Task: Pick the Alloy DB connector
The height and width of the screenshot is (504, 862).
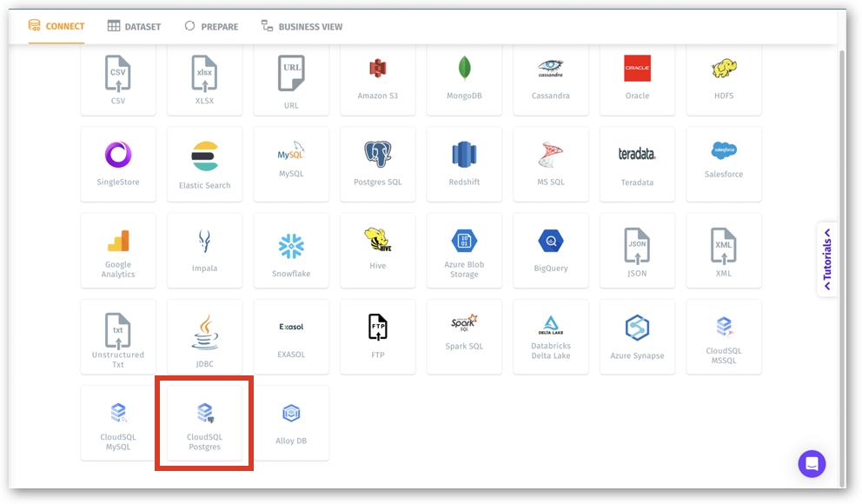Action: click(x=291, y=423)
